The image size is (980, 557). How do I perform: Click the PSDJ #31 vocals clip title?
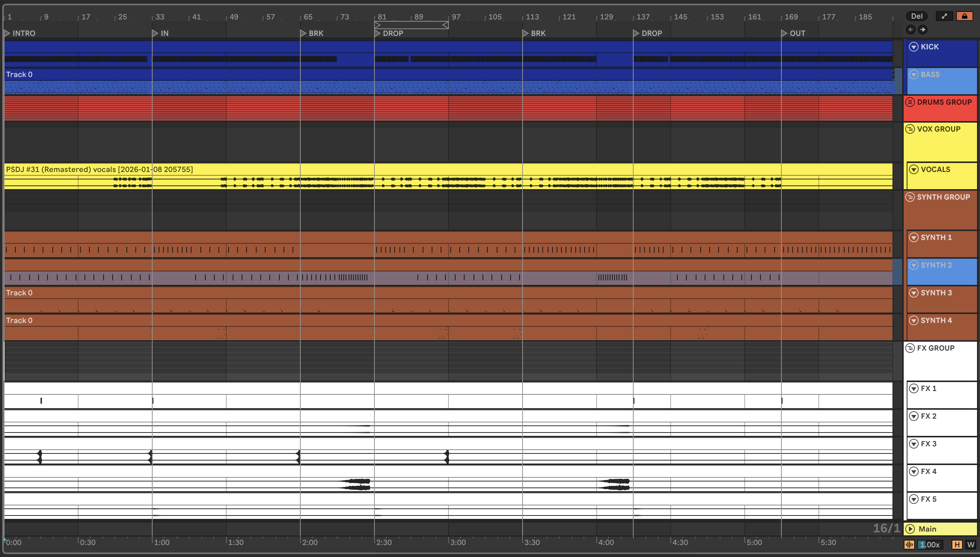click(x=99, y=169)
